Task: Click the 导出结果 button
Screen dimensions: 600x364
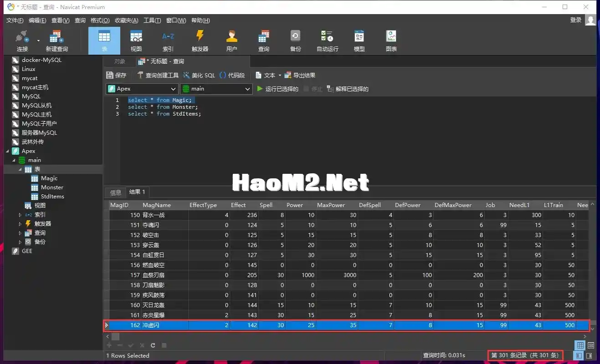Action: click(x=300, y=76)
